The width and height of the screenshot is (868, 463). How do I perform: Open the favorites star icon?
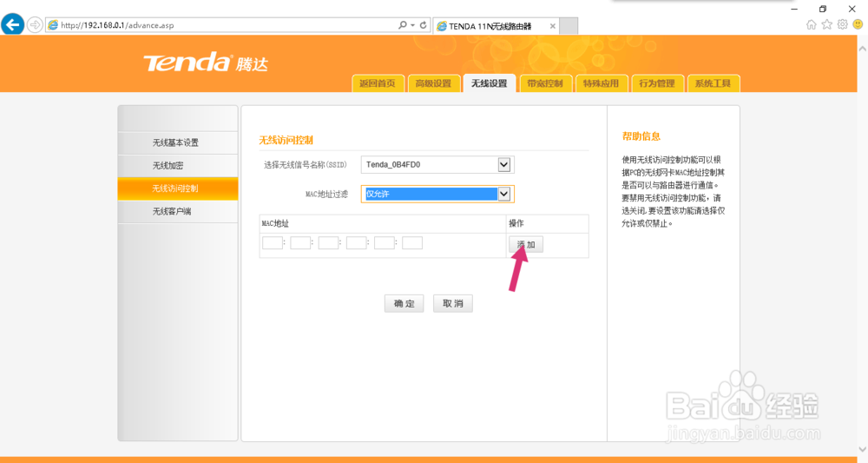point(826,24)
